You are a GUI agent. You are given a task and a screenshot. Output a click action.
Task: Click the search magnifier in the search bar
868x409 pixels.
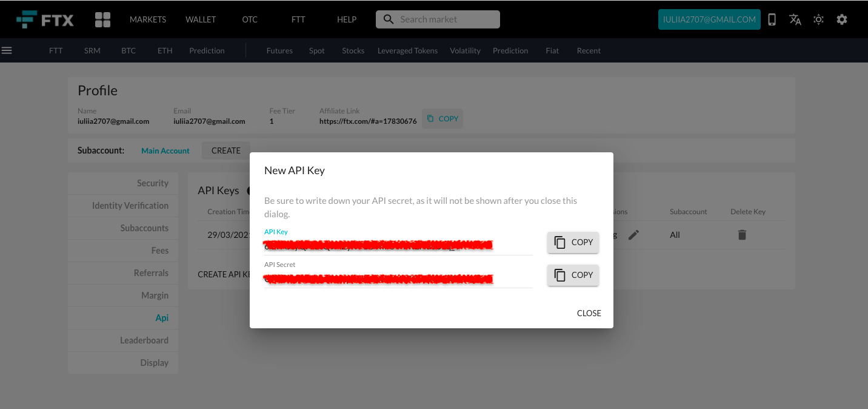[388, 19]
